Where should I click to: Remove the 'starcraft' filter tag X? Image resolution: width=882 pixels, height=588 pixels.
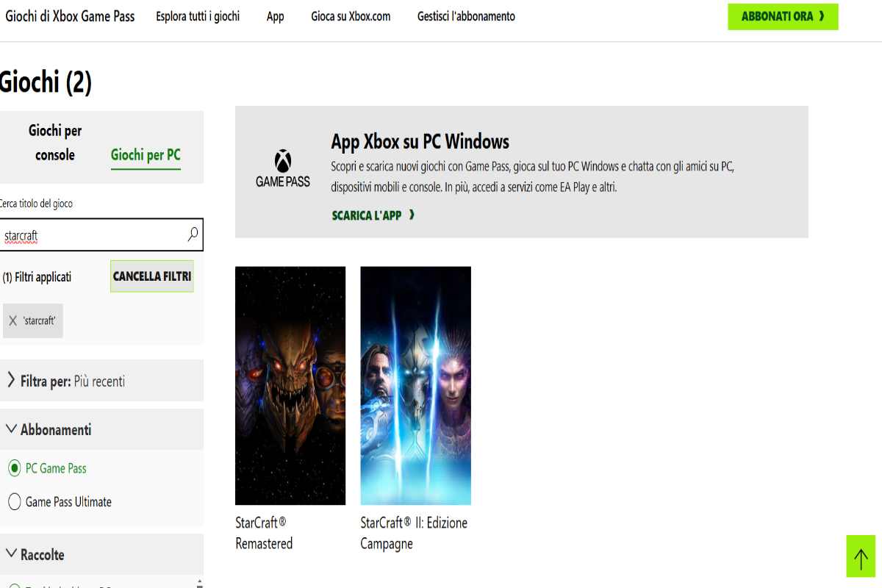coord(12,321)
